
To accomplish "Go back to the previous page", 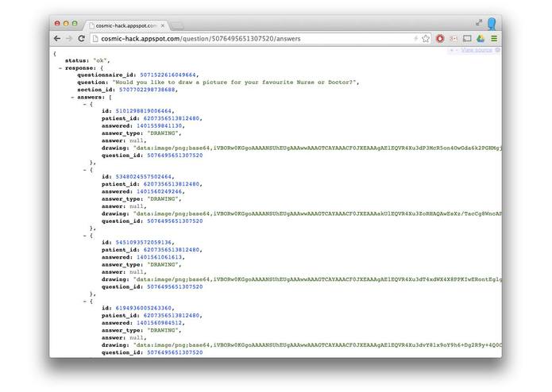I will pos(57,39).
